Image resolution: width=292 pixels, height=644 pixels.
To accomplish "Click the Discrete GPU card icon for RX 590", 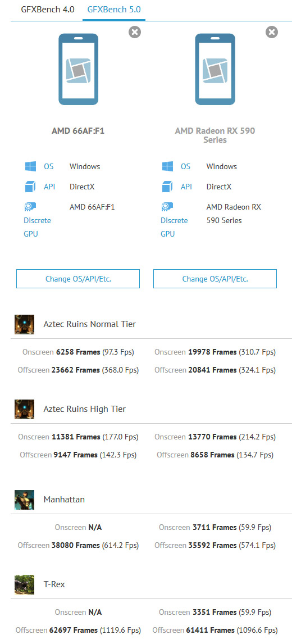I will (x=167, y=206).
